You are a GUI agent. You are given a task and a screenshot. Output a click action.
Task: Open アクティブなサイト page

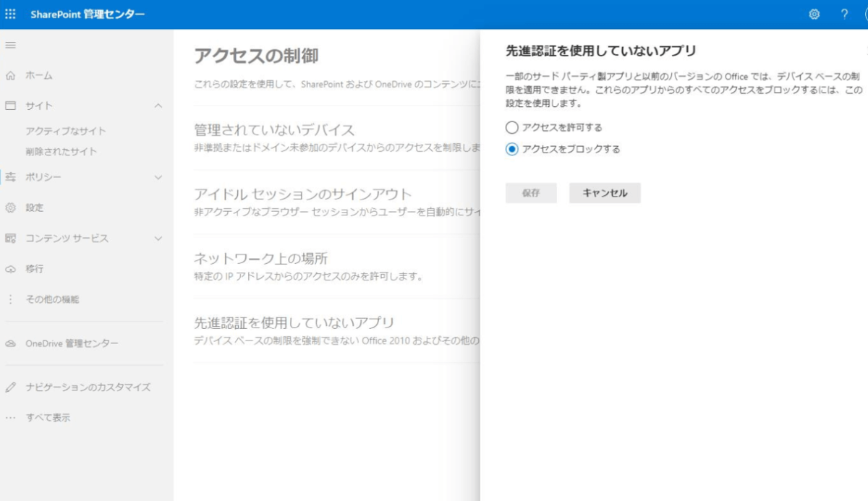pos(66,131)
